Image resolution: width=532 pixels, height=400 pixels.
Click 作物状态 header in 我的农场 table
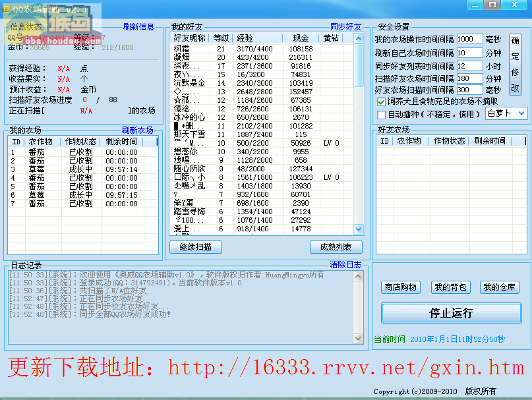click(80, 142)
